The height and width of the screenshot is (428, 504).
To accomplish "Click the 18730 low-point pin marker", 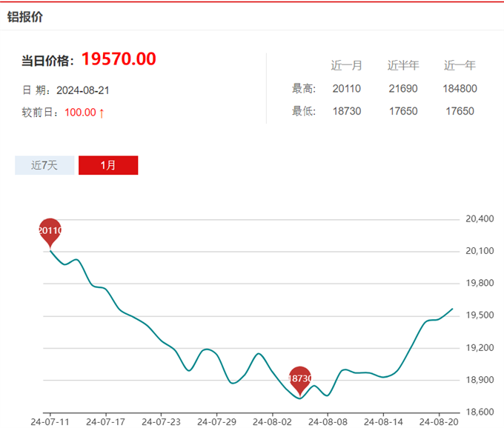I will [x=299, y=378].
